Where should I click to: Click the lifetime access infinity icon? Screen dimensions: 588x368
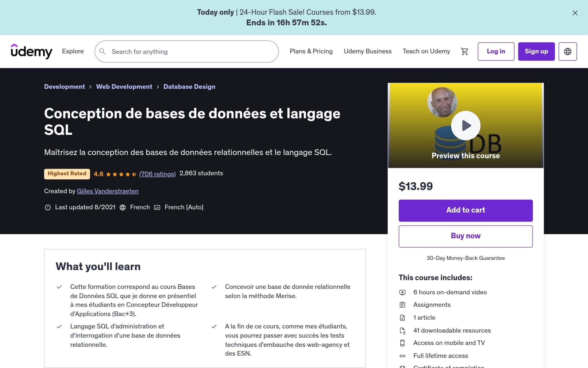pos(403,356)
